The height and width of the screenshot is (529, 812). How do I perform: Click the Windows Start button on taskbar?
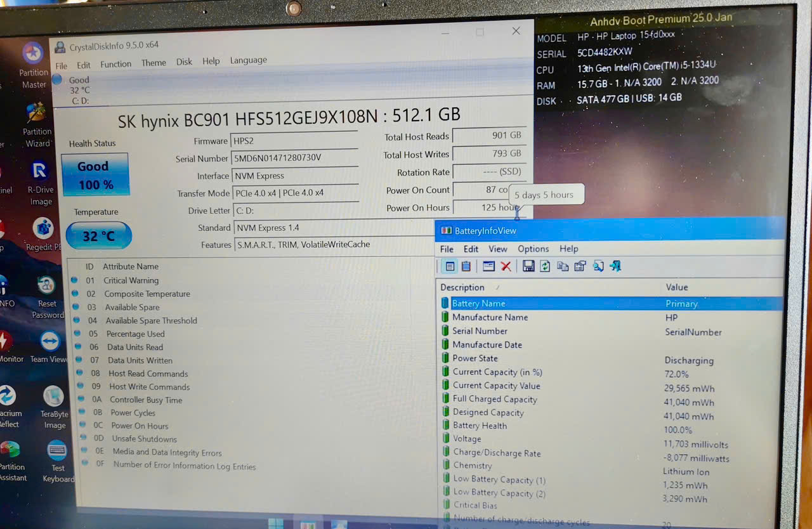pos(276,524)
